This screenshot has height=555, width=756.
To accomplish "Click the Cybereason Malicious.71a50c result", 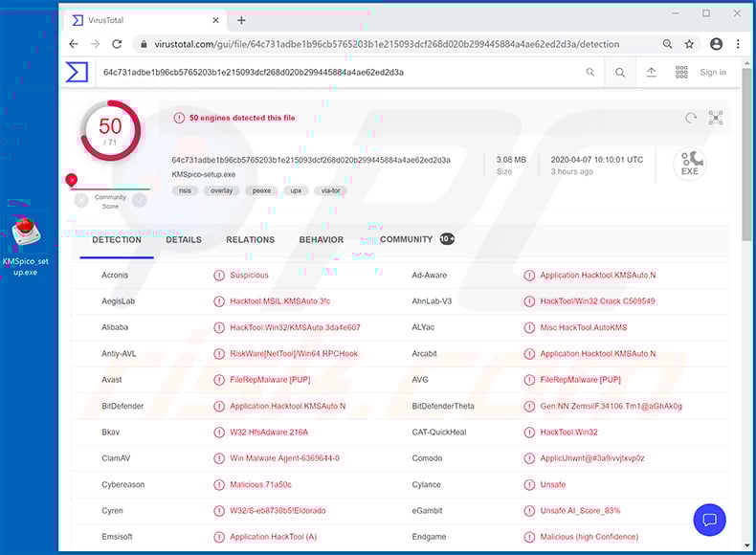I will click(x=260, y=484).
